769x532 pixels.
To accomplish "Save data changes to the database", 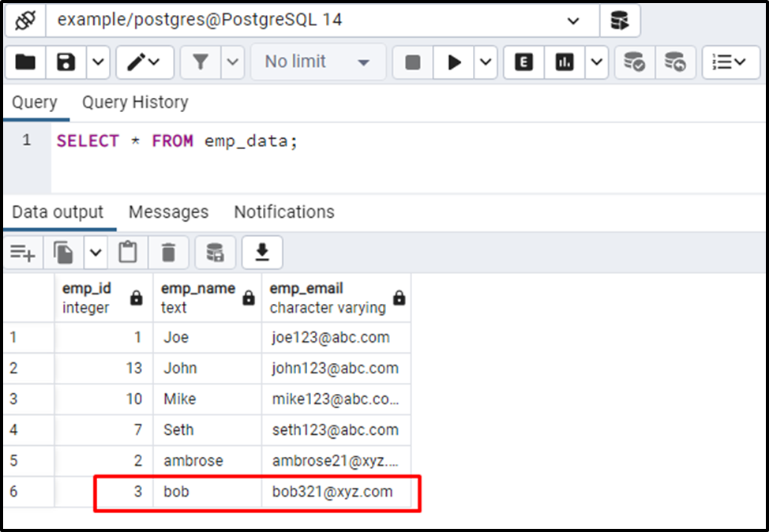I will click(215, 253).
